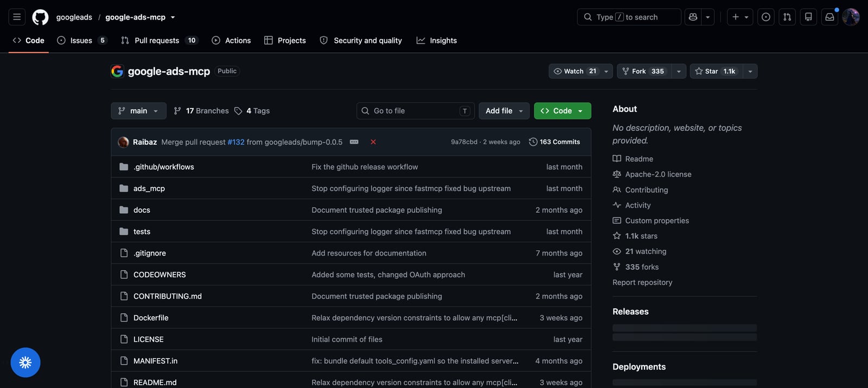
Task: Open the Issues tab
Action: [82, 40]
